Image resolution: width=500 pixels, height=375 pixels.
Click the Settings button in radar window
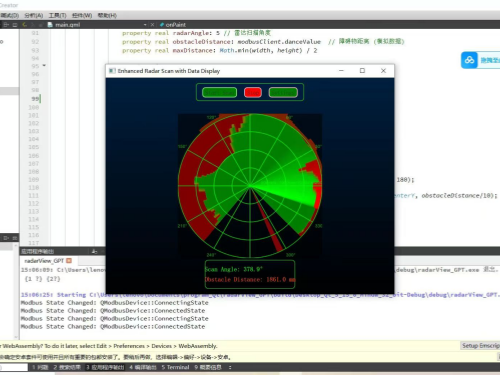tap(283, 92)
